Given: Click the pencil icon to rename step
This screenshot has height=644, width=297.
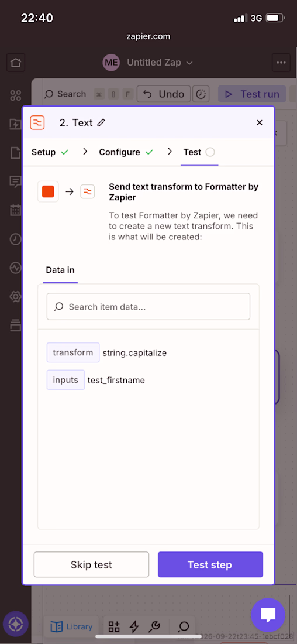Looking at the screenshot, I should (x=101, y=122).
